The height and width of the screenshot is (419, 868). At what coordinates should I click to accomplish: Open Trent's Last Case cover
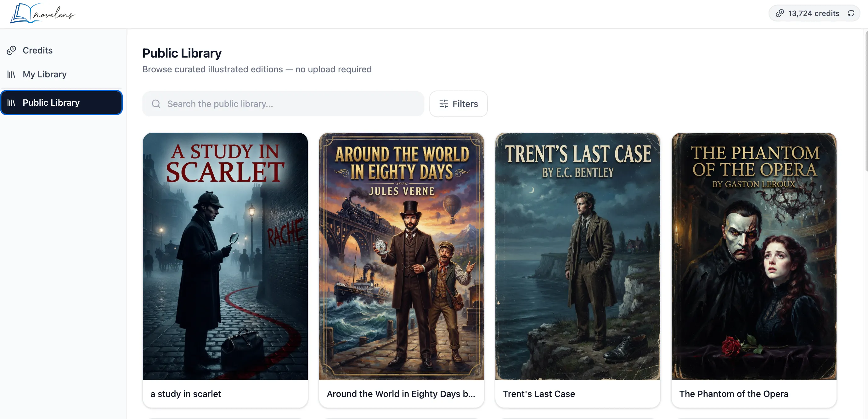(x=578, y=256)
